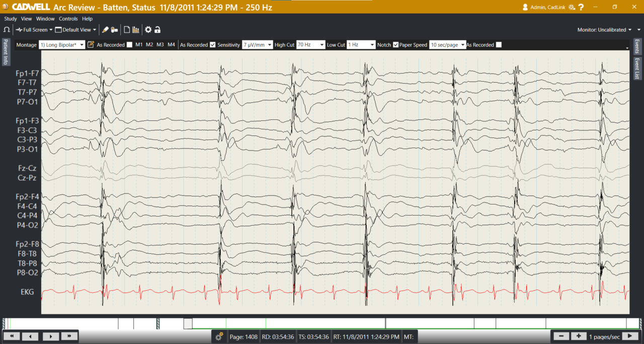Open the highlighter annotation tool
The image size is (644, 344).
click(x=105, y=29)
